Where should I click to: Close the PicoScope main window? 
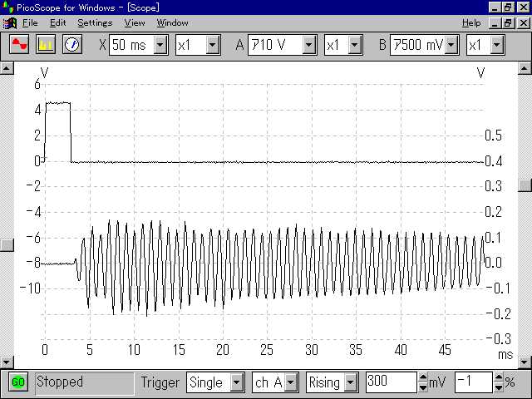tap(524, 7)
